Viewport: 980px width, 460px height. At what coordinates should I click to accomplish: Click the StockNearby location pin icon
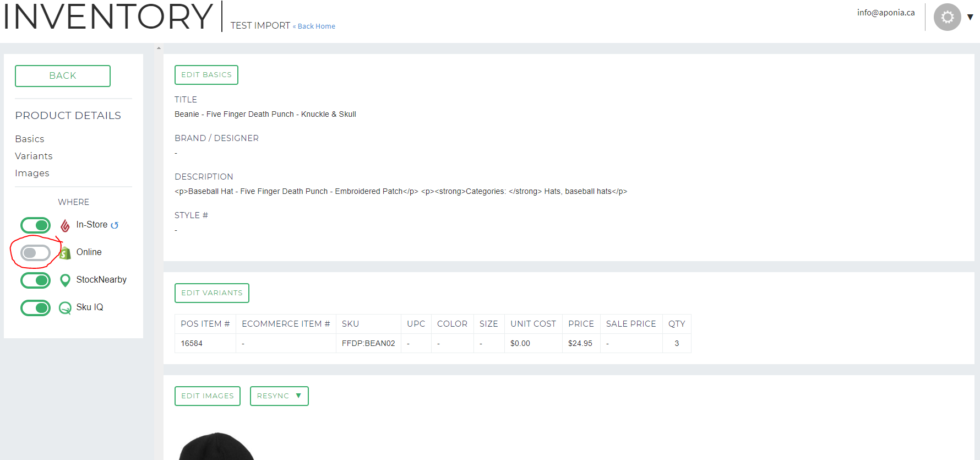65,280
